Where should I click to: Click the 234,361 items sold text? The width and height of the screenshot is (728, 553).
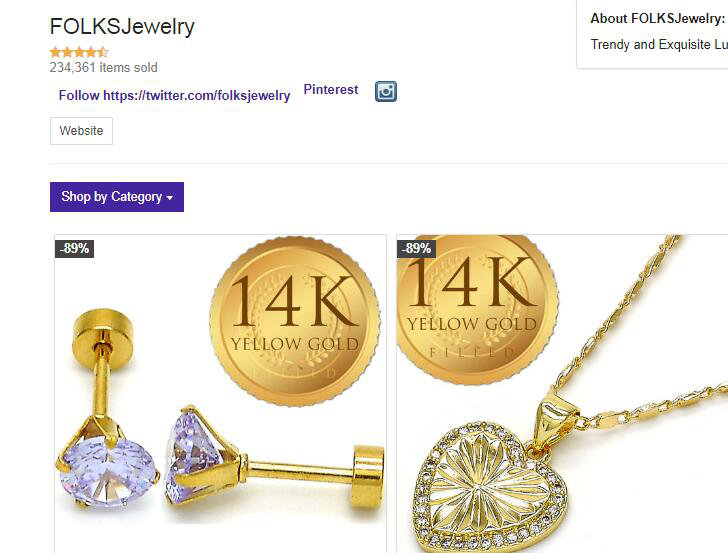104,67
